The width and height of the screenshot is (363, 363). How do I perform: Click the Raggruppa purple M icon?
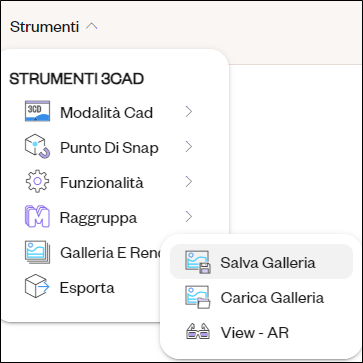37,217
